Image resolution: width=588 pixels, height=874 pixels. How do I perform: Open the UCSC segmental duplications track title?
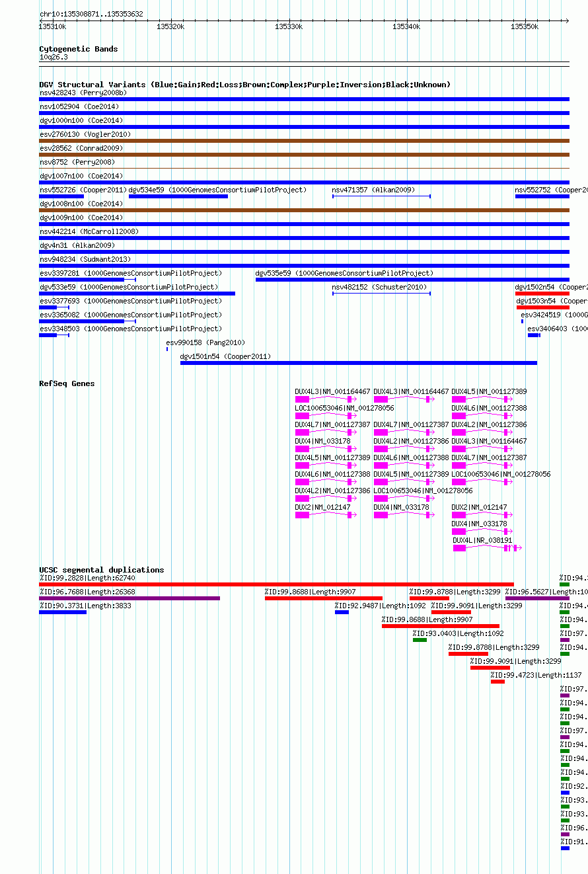[x=102, y=570]
